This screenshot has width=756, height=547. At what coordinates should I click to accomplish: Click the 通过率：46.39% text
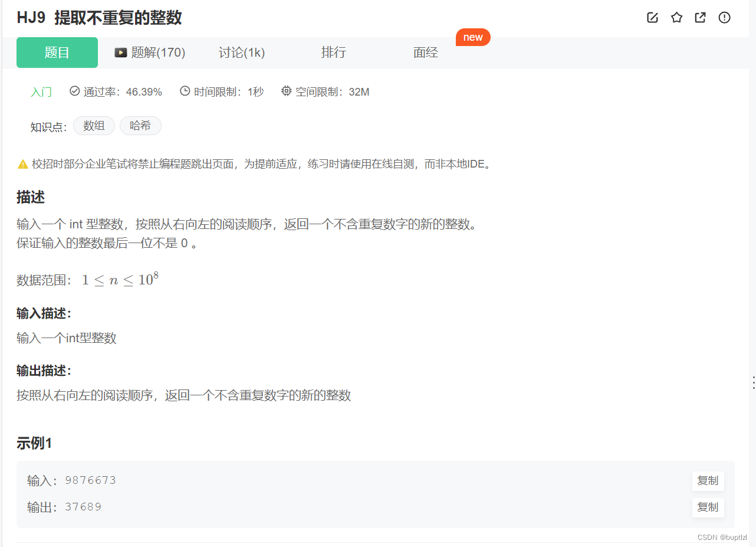pyautogui.click(x=123, y=92)
